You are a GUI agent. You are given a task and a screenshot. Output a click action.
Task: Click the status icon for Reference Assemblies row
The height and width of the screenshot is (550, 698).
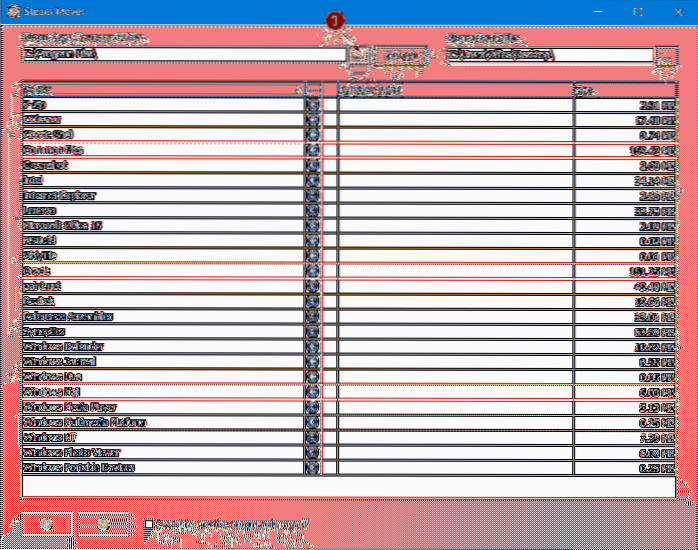pyautogui.click(x=313, y=316)
